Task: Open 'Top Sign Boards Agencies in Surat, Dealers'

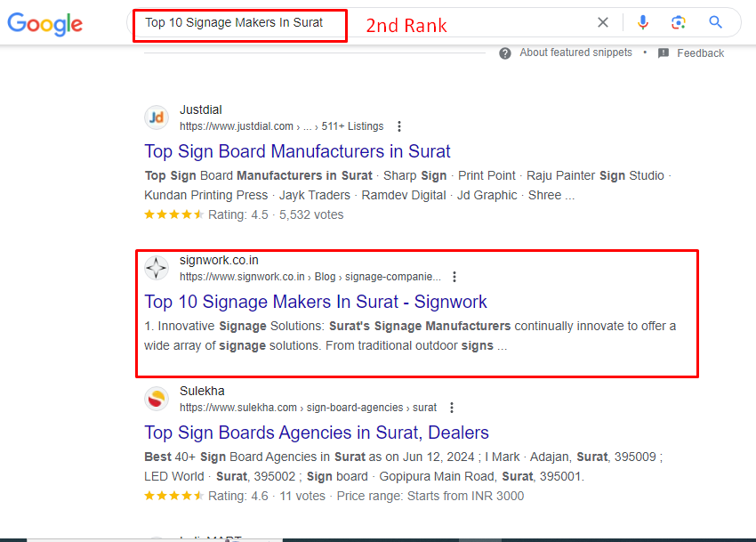Action: pyautogui.click(x=317, y=433)
